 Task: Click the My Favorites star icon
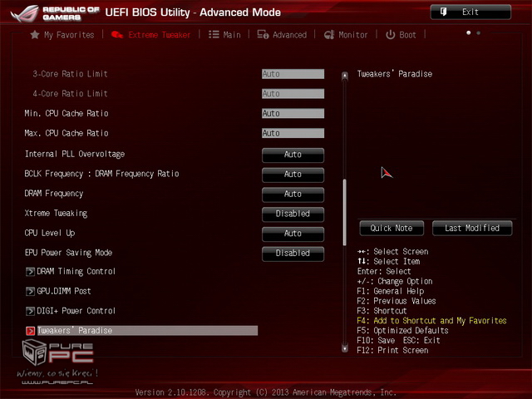click(35, 35)
